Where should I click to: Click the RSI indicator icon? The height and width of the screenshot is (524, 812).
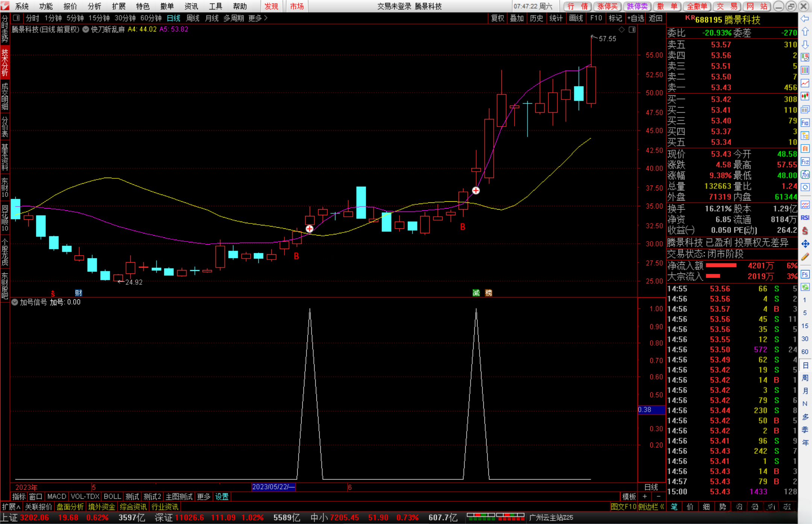click(805, 218)
